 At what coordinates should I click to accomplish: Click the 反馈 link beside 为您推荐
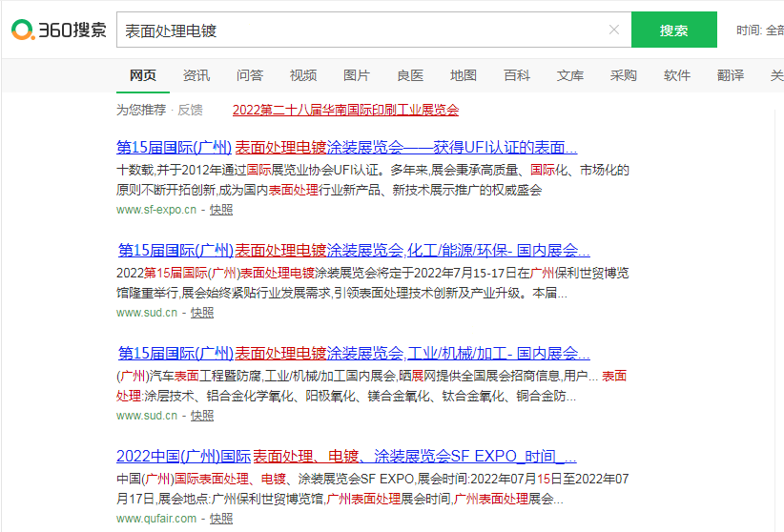click(x=190, y=110)
